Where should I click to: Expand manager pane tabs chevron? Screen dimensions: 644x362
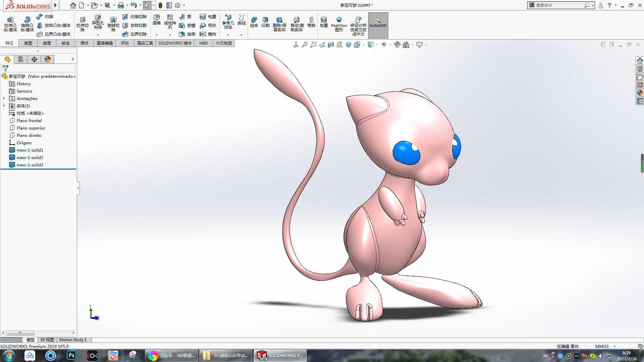tap(72, 59)
